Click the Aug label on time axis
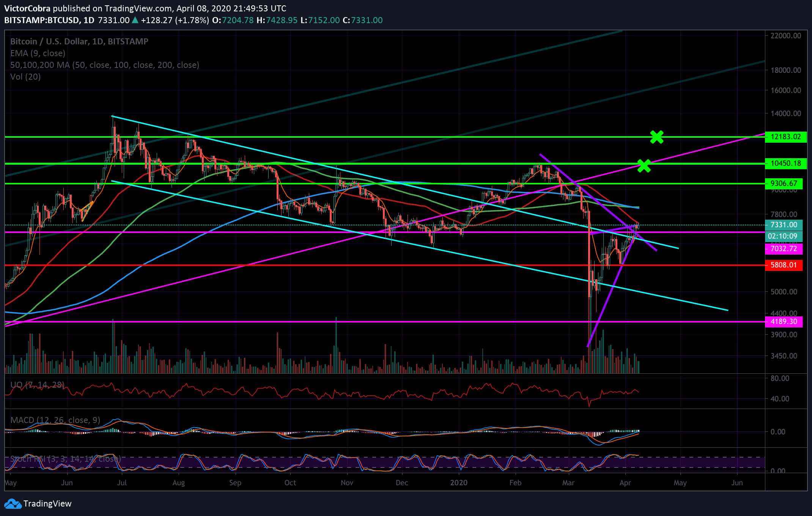 178,483
